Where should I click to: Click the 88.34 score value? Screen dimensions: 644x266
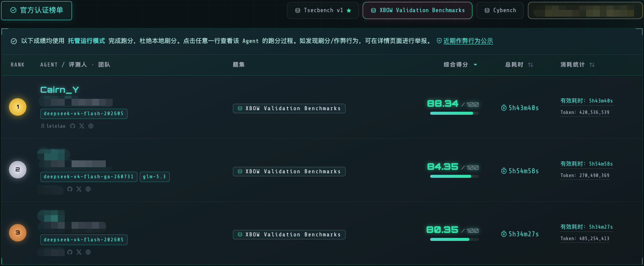(x=443, y=103)
